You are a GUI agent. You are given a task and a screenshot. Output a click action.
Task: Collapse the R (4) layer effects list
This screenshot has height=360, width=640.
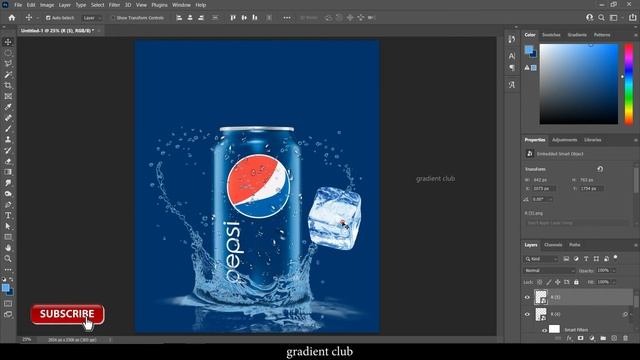[x=631, y=314]
